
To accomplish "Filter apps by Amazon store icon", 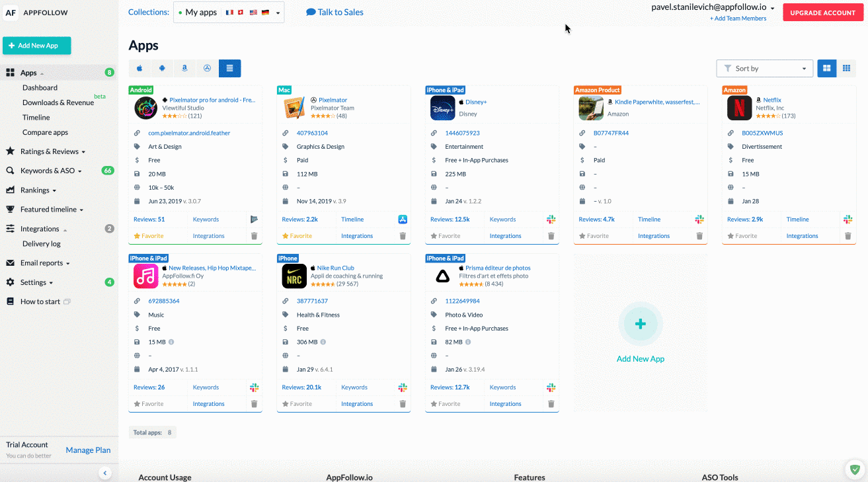I will coord(184,68).
